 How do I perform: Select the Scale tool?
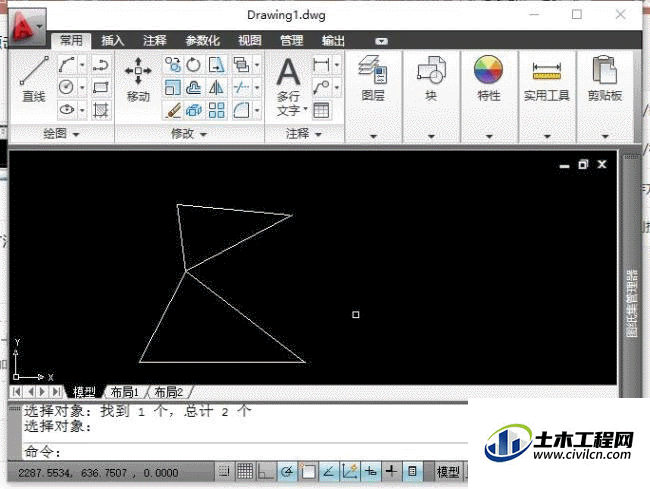coord(172,87)
